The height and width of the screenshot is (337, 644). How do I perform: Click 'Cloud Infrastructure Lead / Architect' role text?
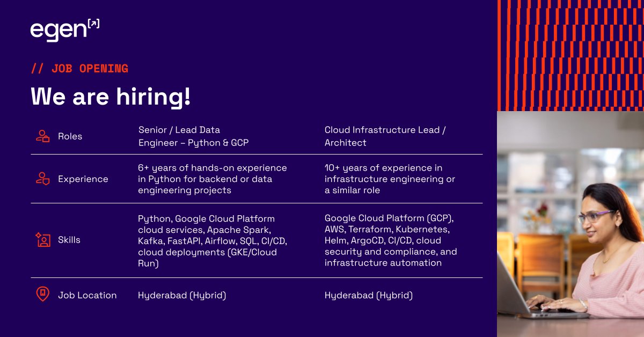pos(385,136)
